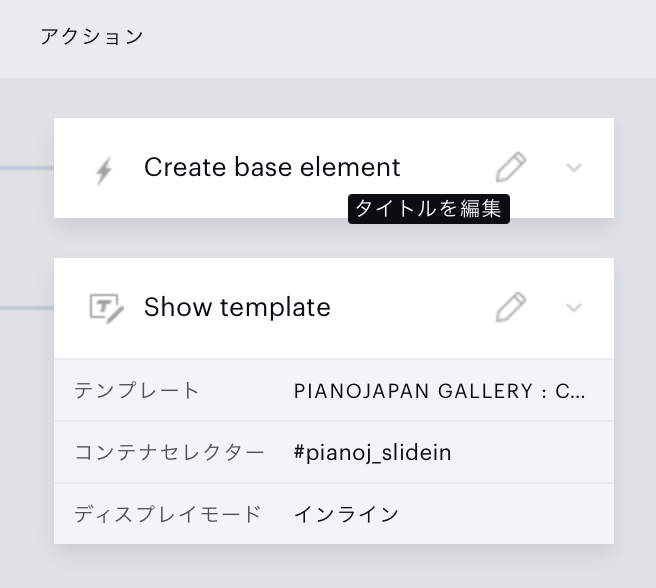Viewport: 656px width, 588px height.
Task: Click the インライン display mode value
Action: tap(346, 514)
